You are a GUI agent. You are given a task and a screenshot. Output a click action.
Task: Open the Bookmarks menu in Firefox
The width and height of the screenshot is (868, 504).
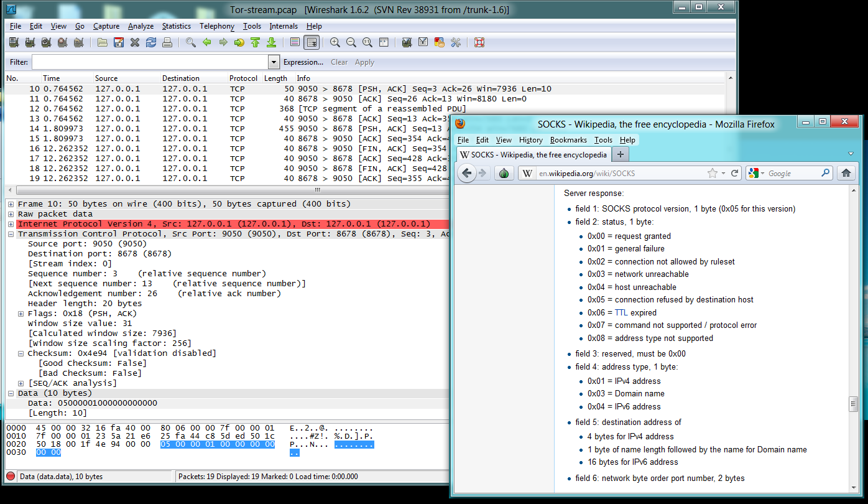tap(568, 140)
